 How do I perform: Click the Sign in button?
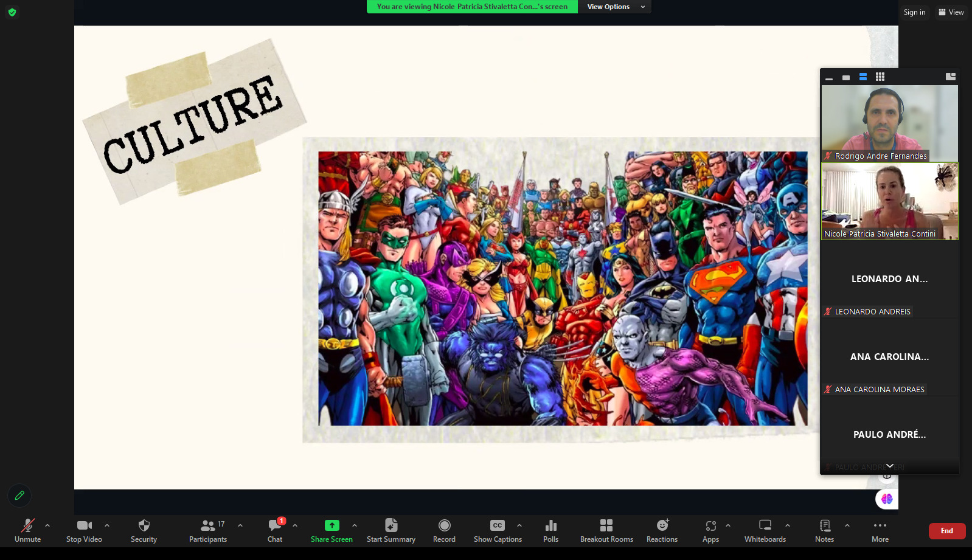tap(914, 12)
